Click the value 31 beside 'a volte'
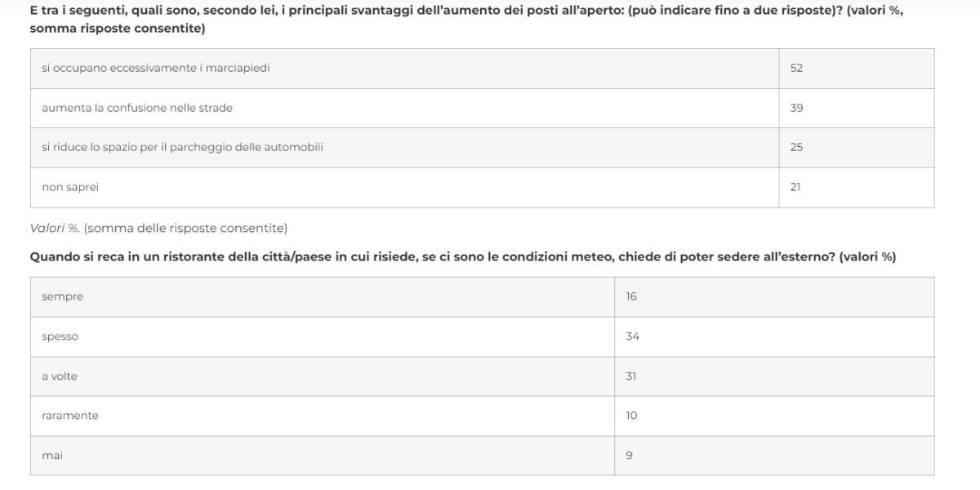Viewport: 980px width, 490px height. (631, 376)
